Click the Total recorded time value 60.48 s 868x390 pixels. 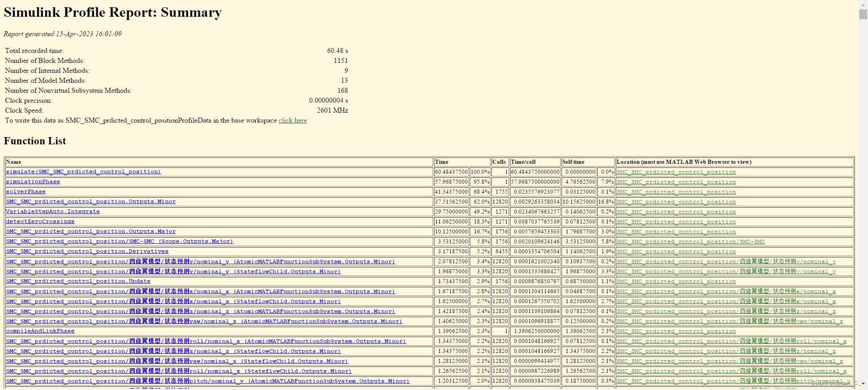(x=338, y=51)
